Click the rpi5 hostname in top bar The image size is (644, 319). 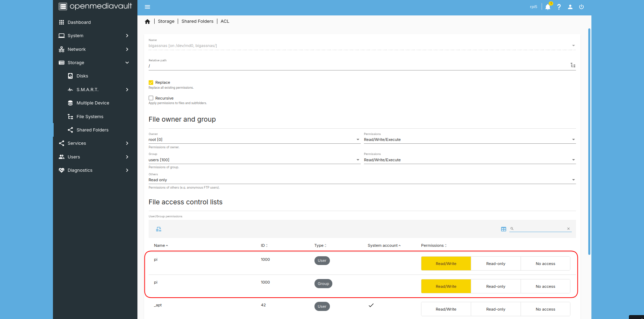coord(534,7)
